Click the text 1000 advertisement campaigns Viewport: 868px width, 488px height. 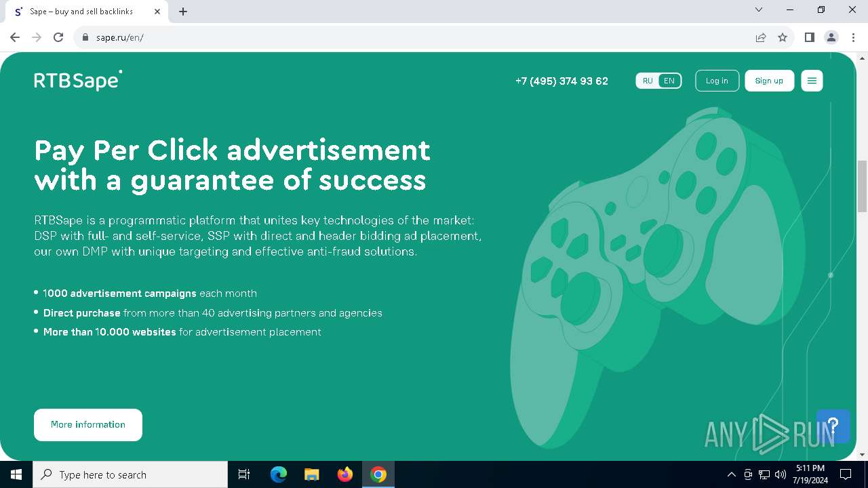119,293
